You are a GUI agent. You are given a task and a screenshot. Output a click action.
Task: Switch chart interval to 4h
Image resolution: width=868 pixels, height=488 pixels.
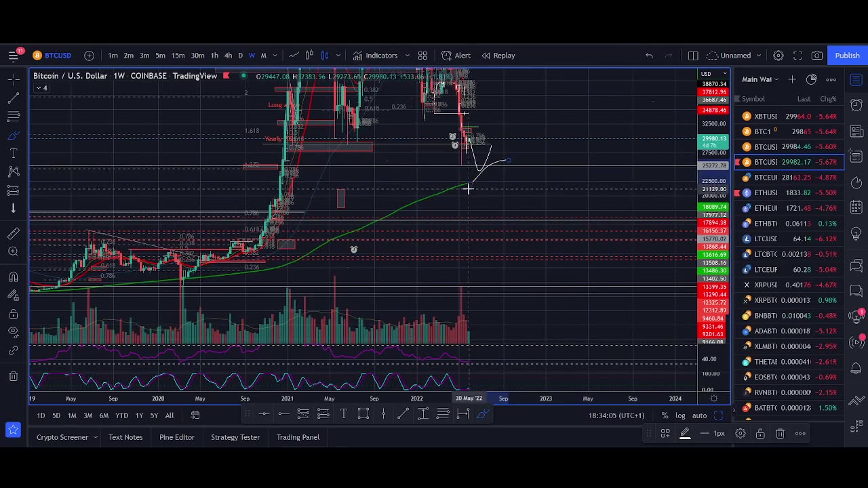pos(228,56)
